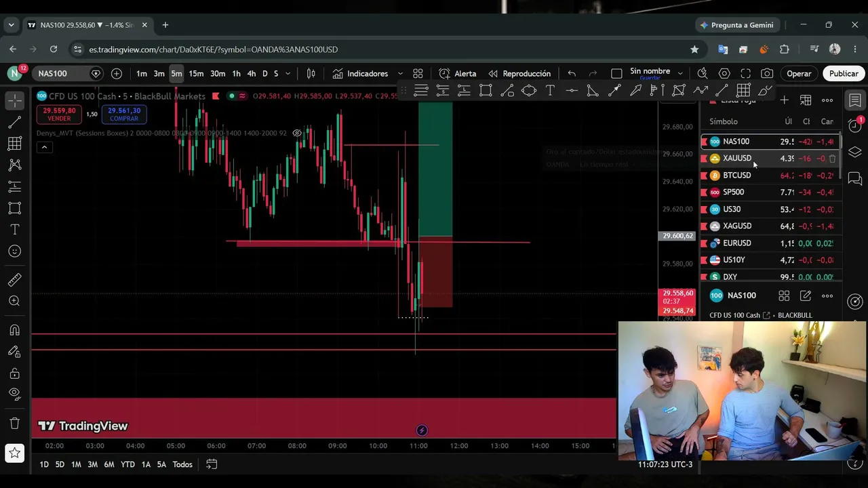Select the text tool in floating favorites toolbar
This screenshot has height=488, width=868.
[x=550, y=90]
